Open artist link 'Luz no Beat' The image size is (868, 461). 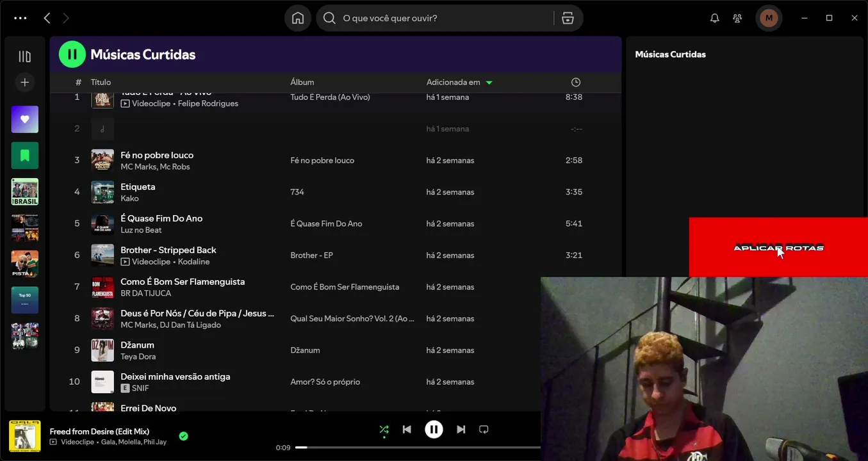[141, 230]
